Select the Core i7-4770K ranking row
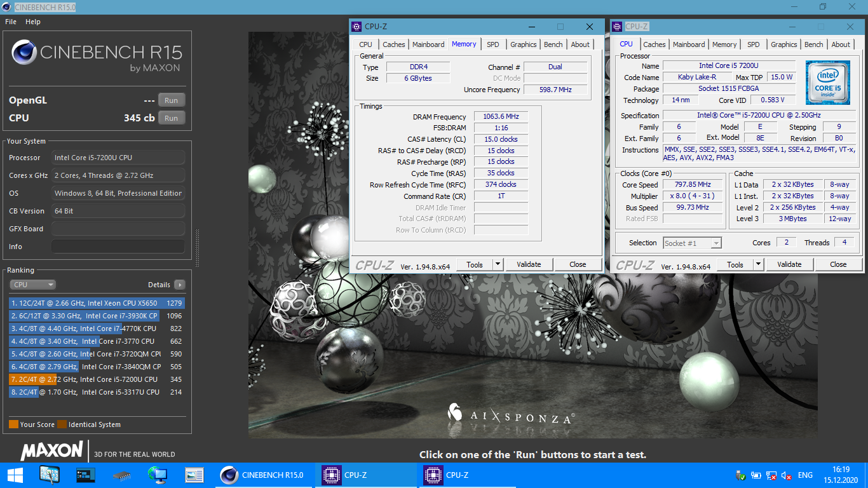868x488 pixels. [x=97, y=329]
